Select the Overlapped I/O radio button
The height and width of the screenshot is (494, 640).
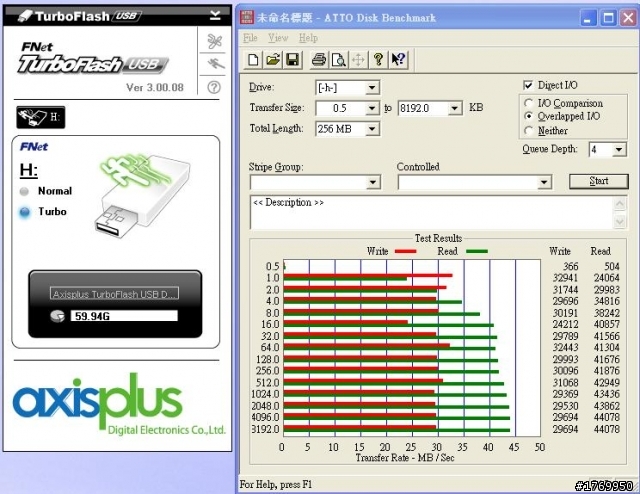529,116
